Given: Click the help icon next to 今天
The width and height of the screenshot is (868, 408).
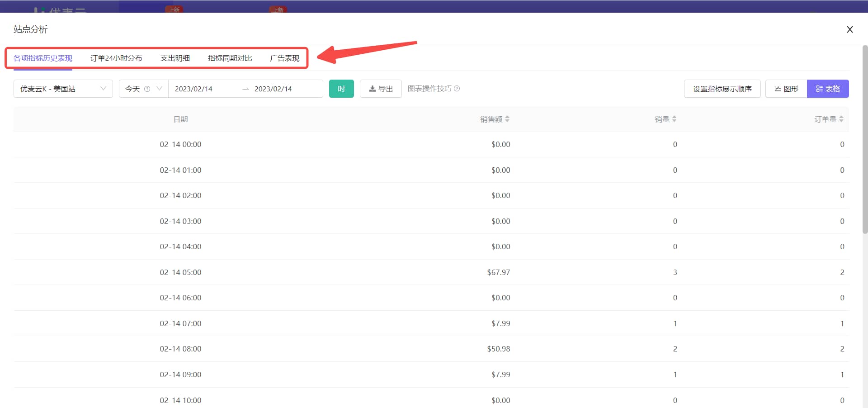Looking at the screenshot, I should pos(147,89).
